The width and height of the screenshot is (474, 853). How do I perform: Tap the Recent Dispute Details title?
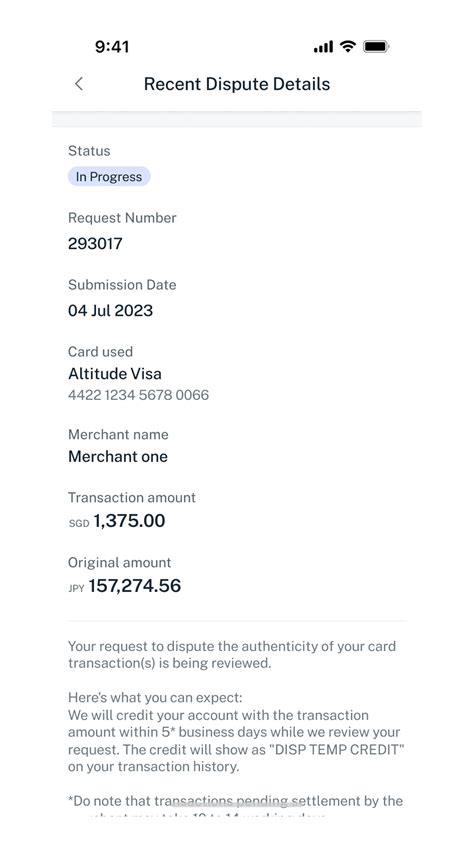click(237, 84)
